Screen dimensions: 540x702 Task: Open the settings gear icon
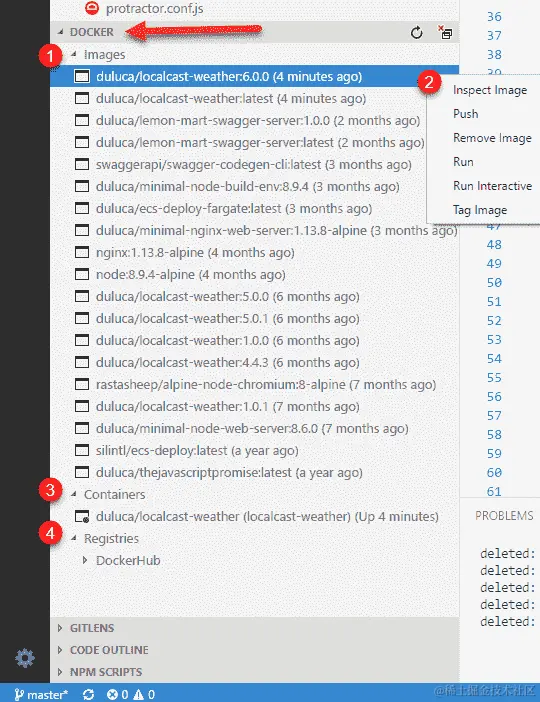click(25, 658)
